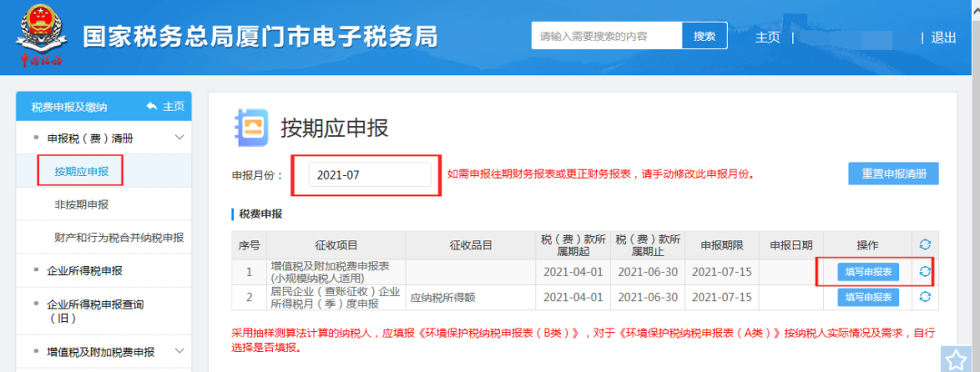Refresh row 1 增值税 declaration status
This screenshot has height=372, width=980.
pos(925,271)
